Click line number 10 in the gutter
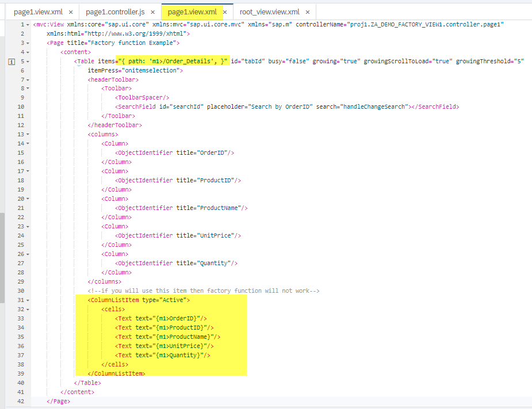Viewport: 532px width, 409px height. click(21, 106)
